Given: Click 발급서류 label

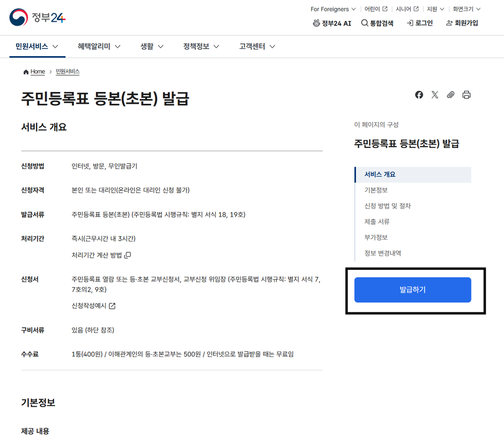Looking at the screenshot, I should click(x=33, y=215).
